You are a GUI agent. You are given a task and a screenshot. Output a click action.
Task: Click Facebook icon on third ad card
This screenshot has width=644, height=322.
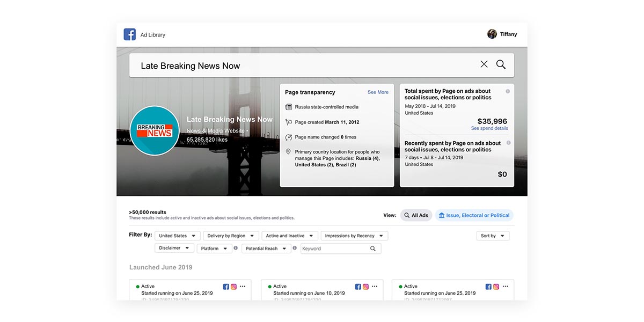[488, 287]
